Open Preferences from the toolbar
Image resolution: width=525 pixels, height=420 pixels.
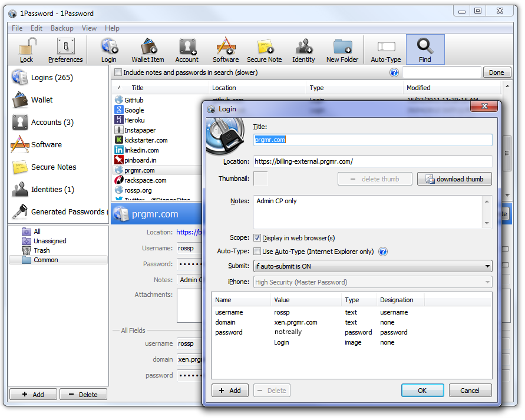point(65,49)
